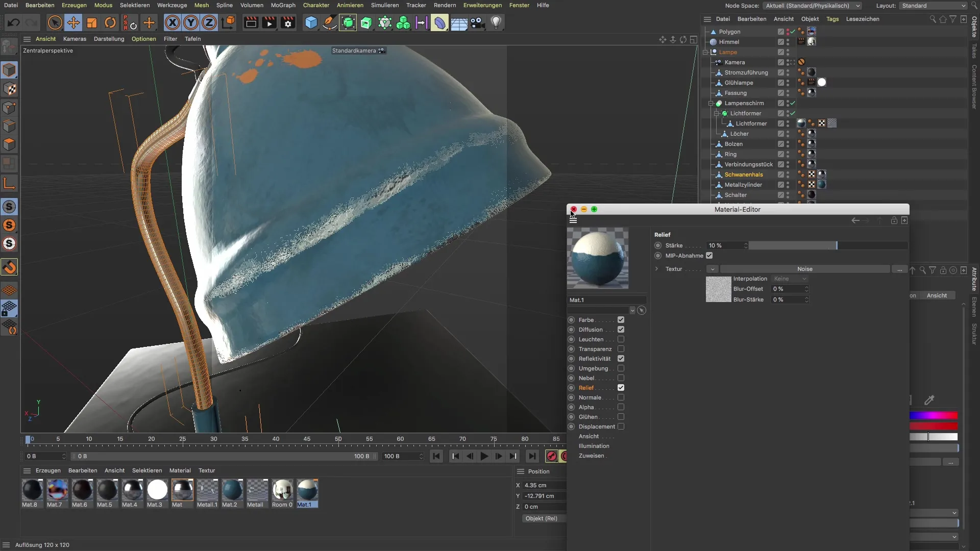Viewport: 980px width, 551px height.
Task: Enable the Transparenz channel checkbox
Action: click(621, 349)
